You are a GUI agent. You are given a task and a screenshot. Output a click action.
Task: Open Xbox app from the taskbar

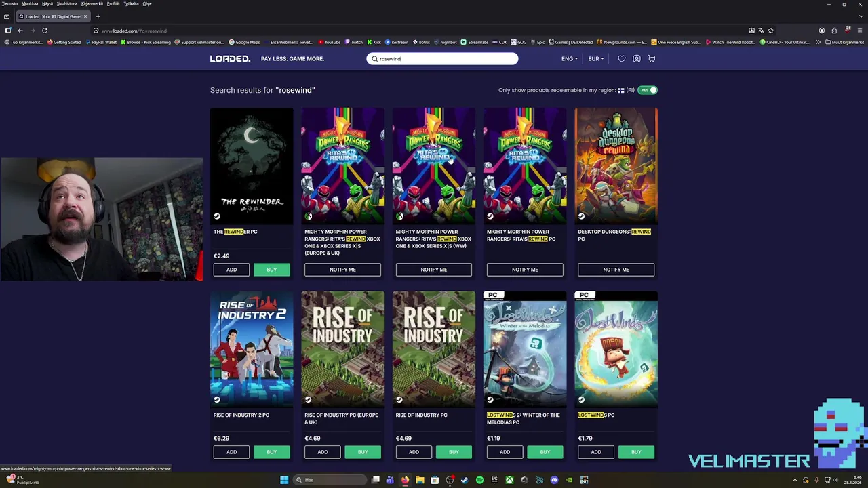[509, 480]
